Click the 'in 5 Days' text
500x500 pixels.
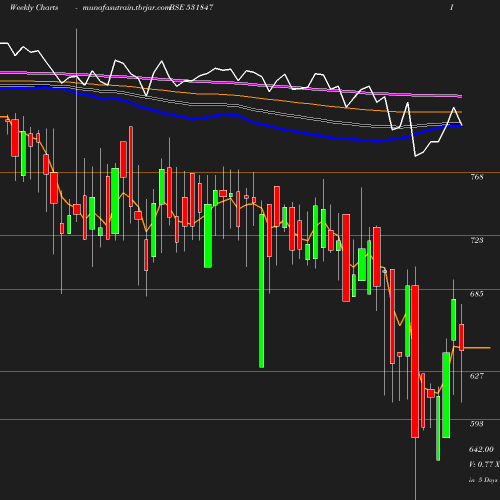[x=483, y=480]
